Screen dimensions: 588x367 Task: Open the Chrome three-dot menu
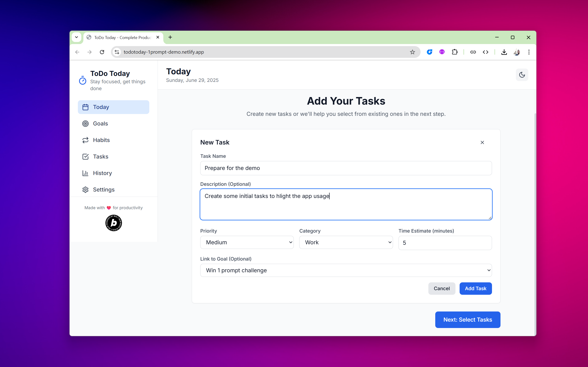click(529, 52)
